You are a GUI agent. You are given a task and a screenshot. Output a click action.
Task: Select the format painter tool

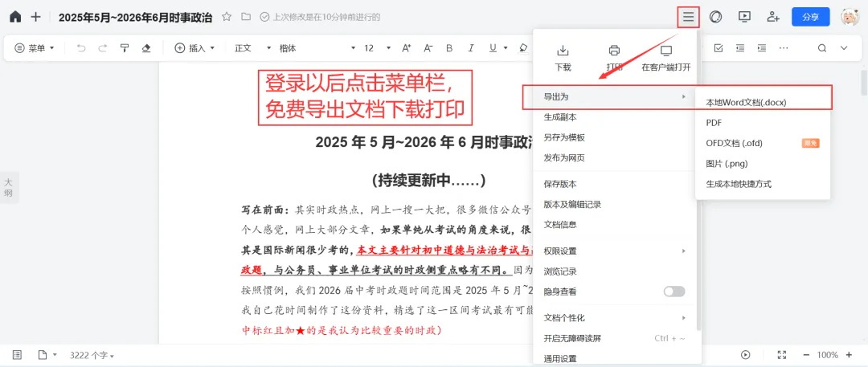point(125,48)
